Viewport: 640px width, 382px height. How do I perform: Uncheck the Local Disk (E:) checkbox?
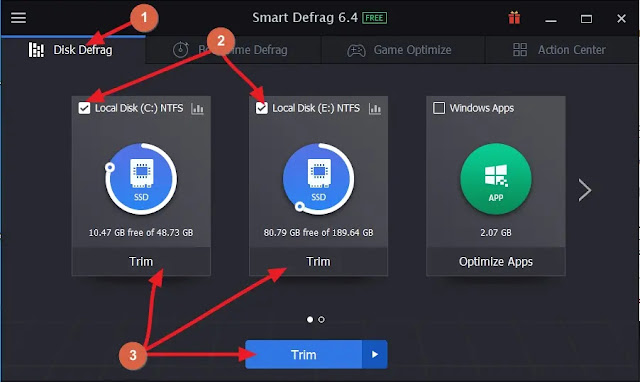pos(261,108)
